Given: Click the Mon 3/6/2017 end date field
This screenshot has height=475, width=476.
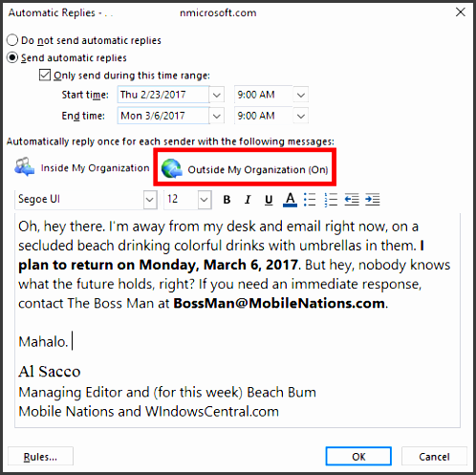Looking at the screenshot, I should (x=163, y=116).
